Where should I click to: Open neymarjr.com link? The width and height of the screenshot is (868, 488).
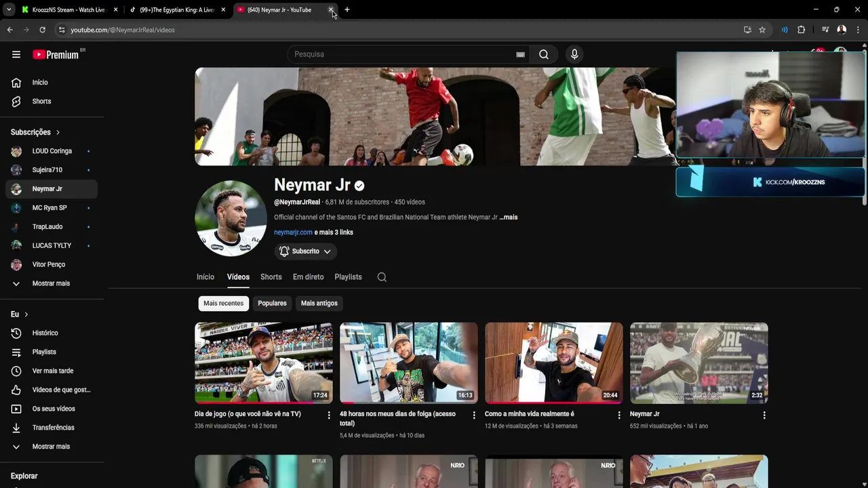pyautogui.click(x=293, y=232)
